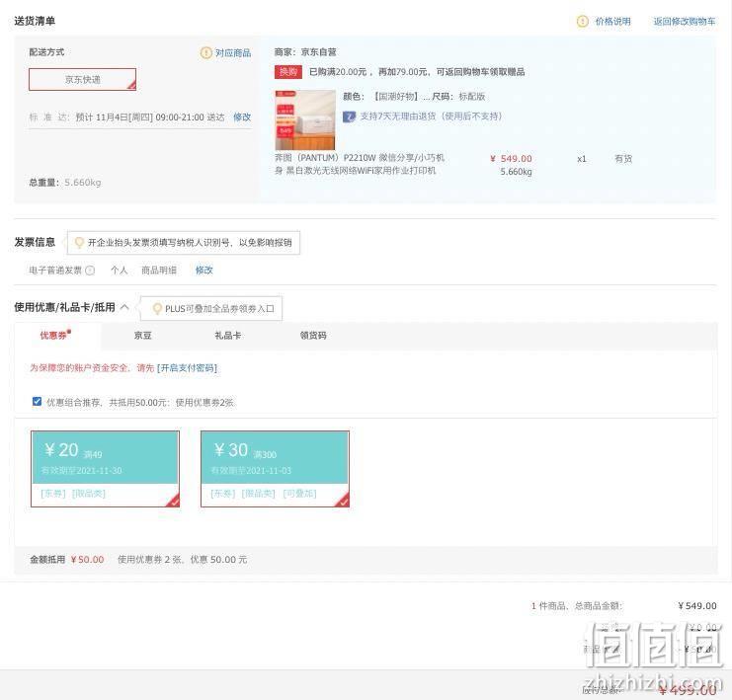Click the 商家：京东自营 label

coord(305,51)
